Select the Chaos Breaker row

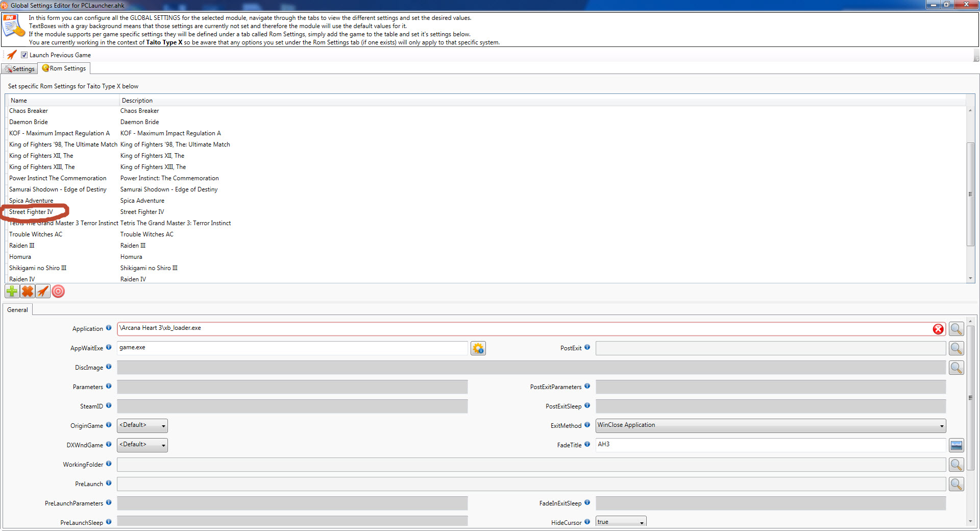[x=486, y=111]
